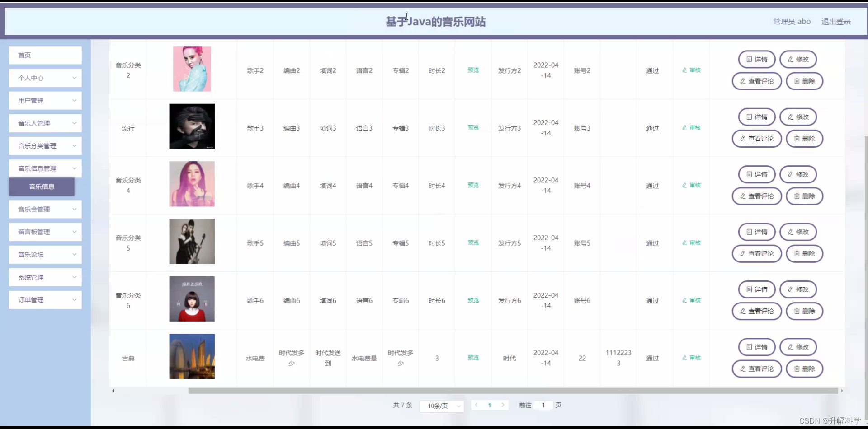Open 订单管理 from the sidebar
Viewport: 868px width, 429px height.
pos(45,299)
